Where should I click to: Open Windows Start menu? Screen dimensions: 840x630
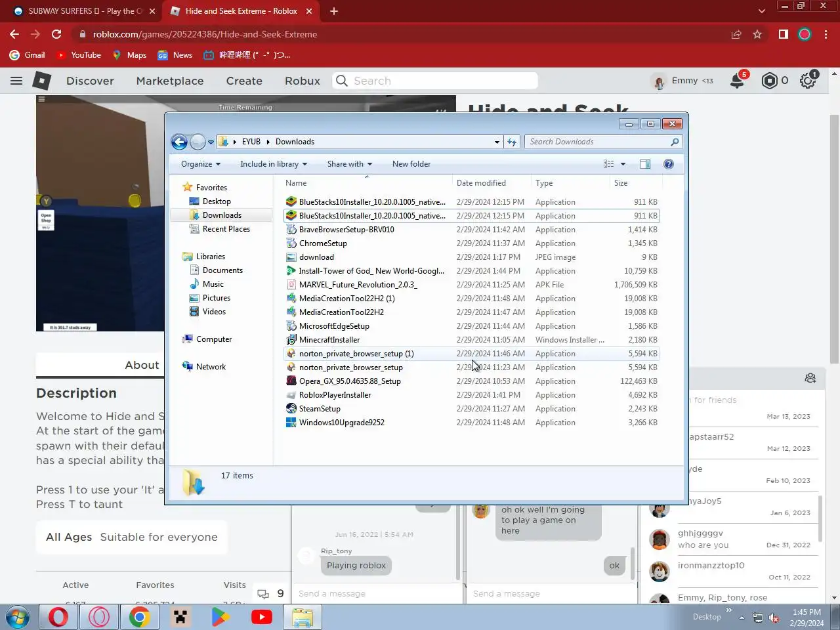pyautogui.click(x=18, y=618)
